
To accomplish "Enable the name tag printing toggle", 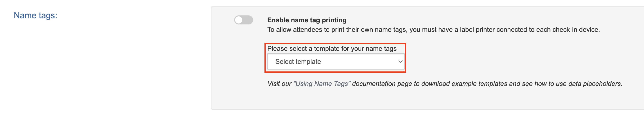I will coord(243,20).
